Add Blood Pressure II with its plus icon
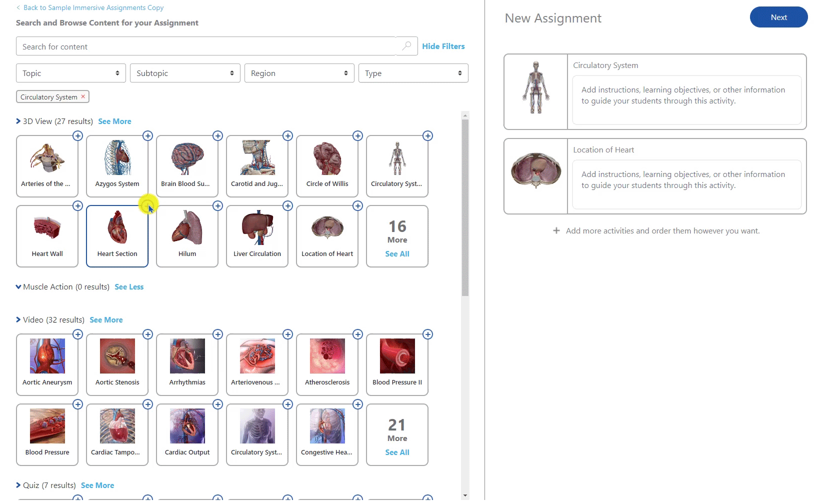 pos(427,334)
